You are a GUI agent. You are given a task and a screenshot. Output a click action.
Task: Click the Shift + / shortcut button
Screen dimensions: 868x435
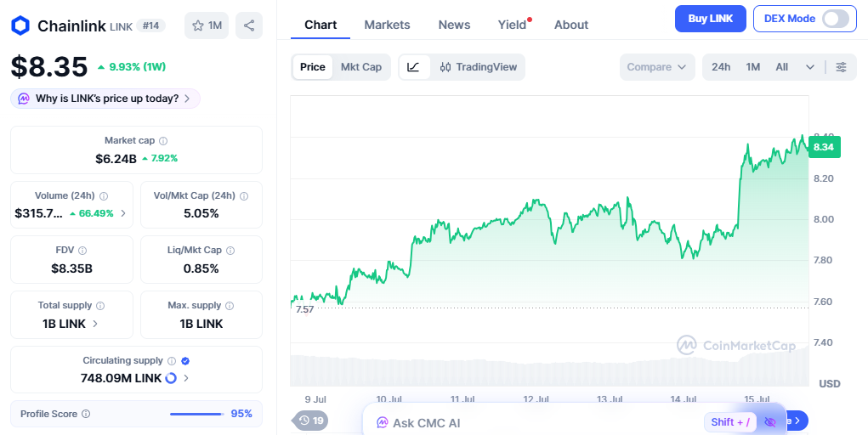[x=730, y=422]
